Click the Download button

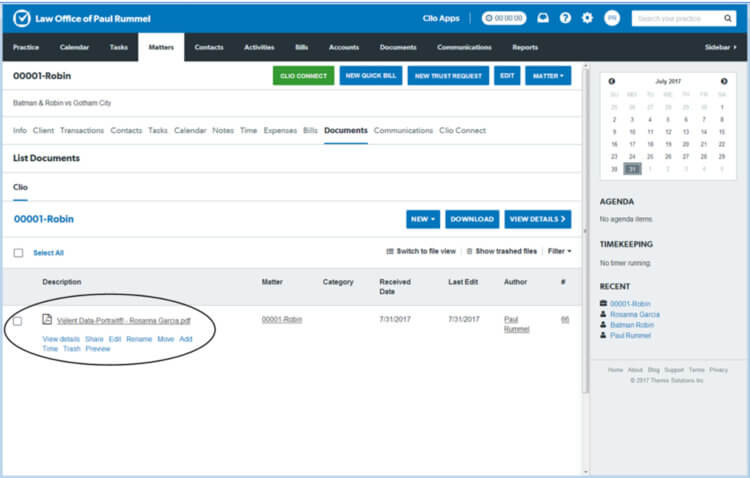(472, 219)
